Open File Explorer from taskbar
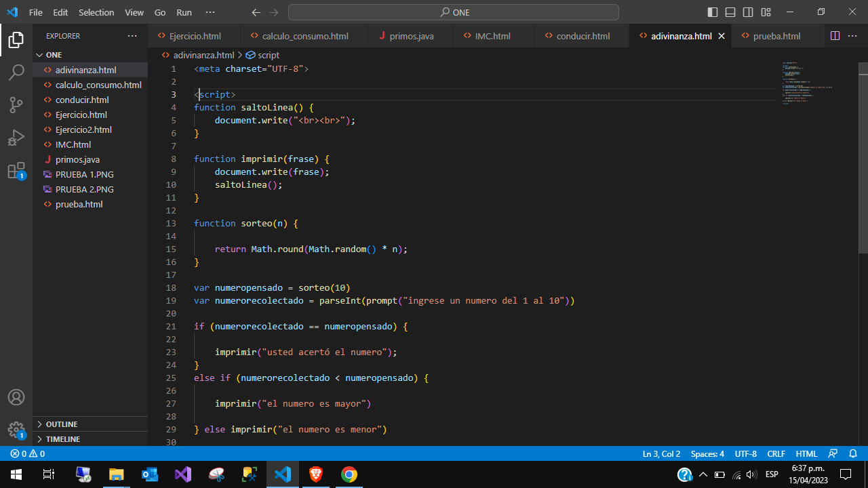Image resolution: width=868 pixels, height=488 pixels. pos(117,474)
